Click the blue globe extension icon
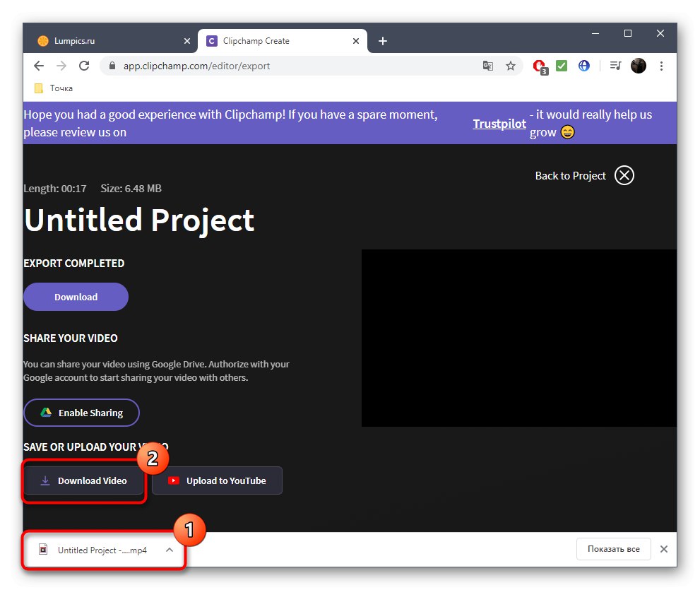Image resolution: width=700 pixels, height=590 pixels. 584,65
